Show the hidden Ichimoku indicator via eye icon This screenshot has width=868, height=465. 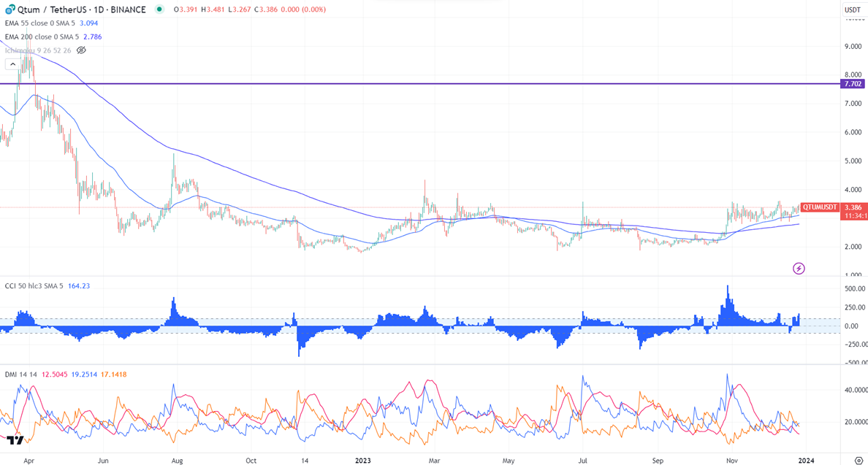tap(81, 50)
